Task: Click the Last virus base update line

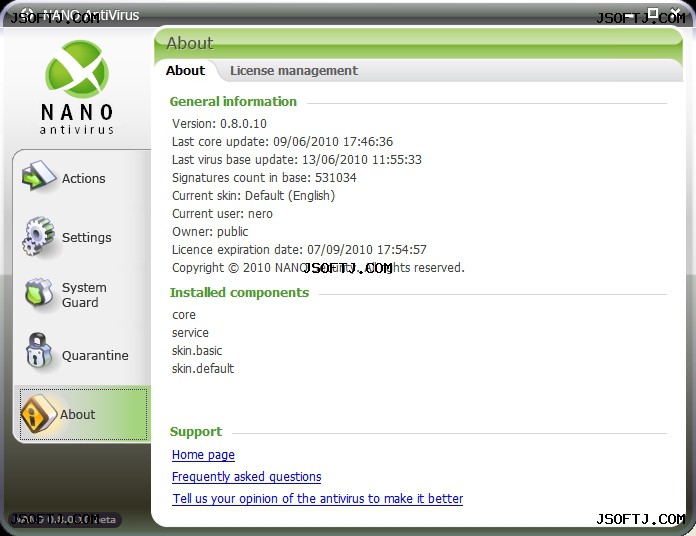Action: pos(297,159)
